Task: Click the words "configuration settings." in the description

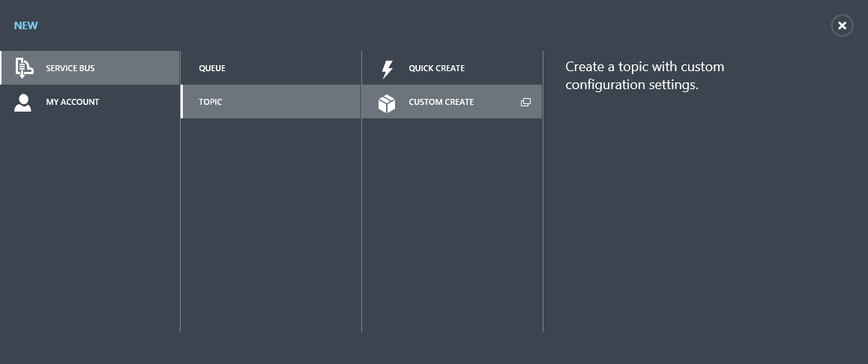Action: point(631,85)
